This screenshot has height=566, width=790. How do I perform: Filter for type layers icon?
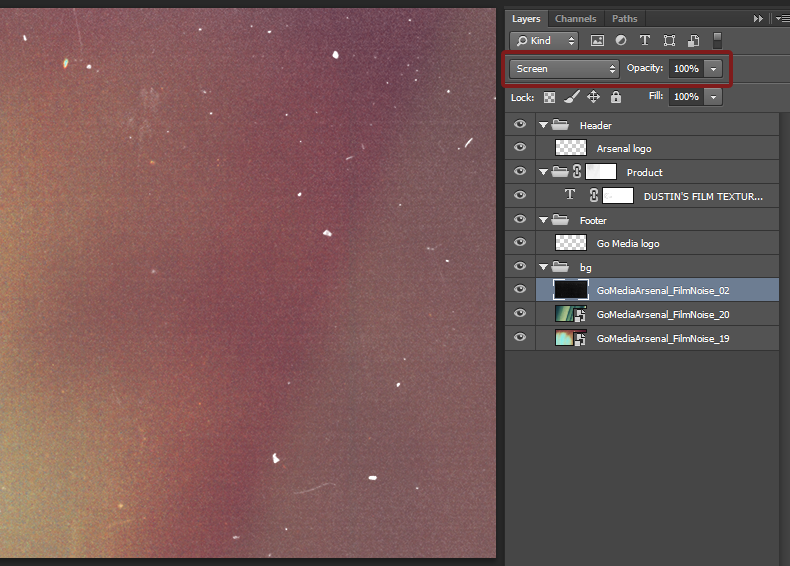[644, 40]
